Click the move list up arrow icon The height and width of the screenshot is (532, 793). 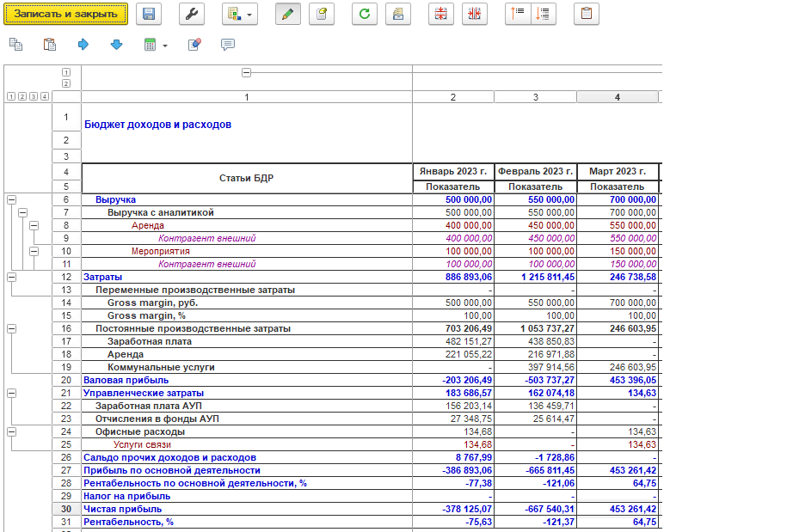point(518,14)
